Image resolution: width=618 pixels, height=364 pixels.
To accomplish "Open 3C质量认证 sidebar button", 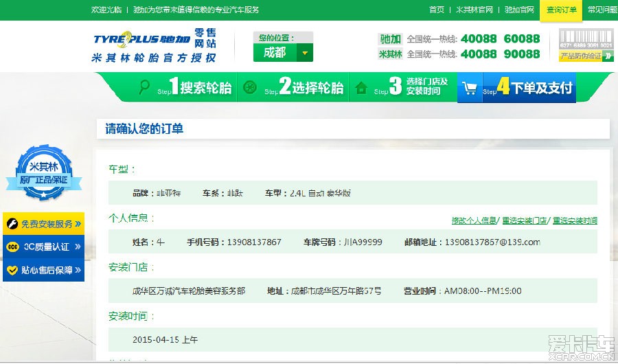I will pyautogui.click(x=43, y=247).
